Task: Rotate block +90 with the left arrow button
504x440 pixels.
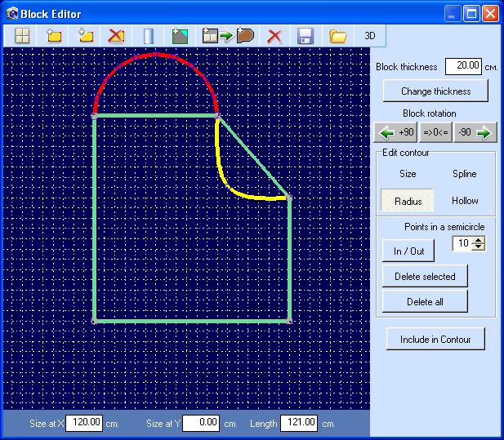Action: (395, 132)
